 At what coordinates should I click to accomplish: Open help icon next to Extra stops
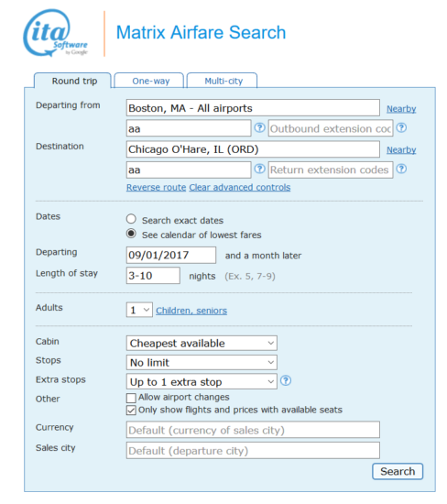click(x=286, y=381)
